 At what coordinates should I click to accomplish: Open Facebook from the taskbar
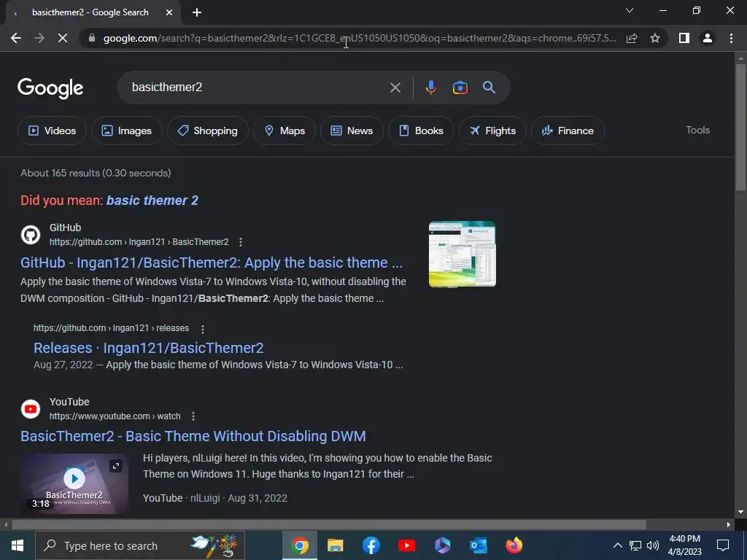coord(371,545)
